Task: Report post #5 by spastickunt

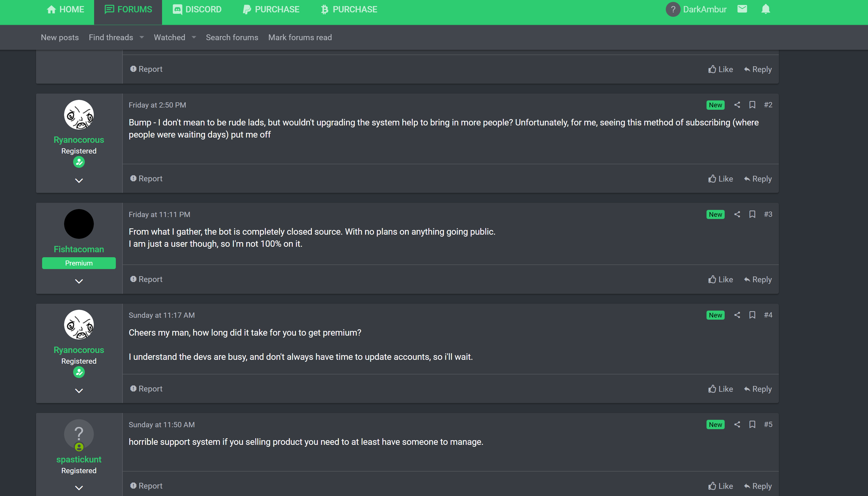Action: (x=146, y=486)
